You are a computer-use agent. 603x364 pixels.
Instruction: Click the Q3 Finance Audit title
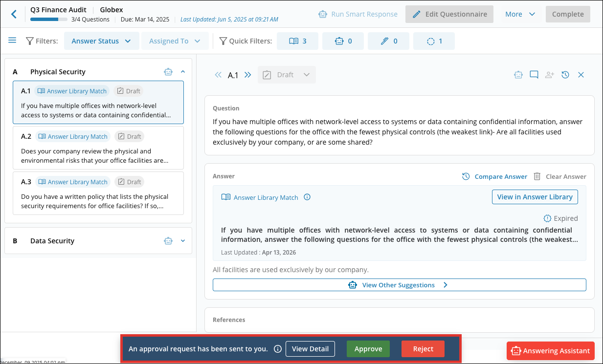pyautogui.click(x=58, y=9)
